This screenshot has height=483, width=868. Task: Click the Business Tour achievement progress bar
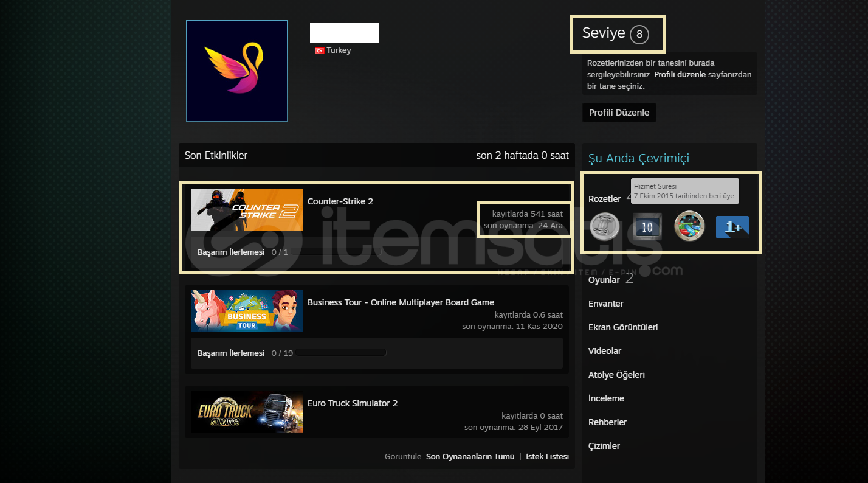pos(340,353)
